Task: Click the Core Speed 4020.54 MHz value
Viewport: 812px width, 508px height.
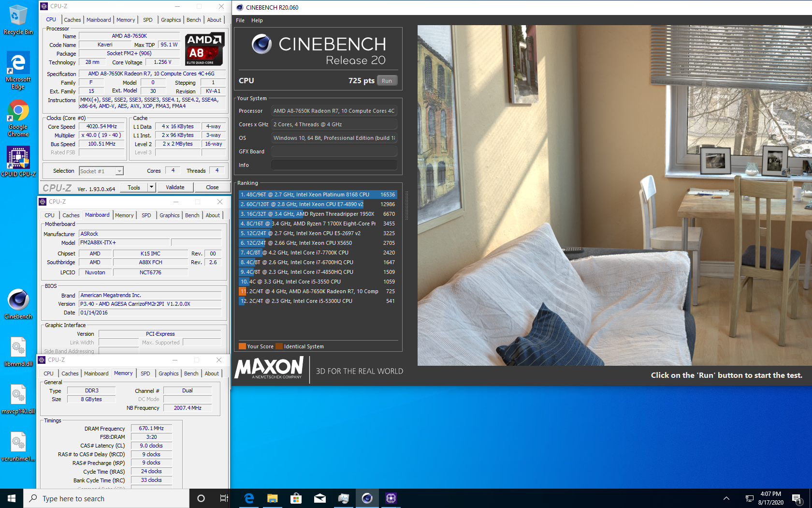Action: coord(101,126)
